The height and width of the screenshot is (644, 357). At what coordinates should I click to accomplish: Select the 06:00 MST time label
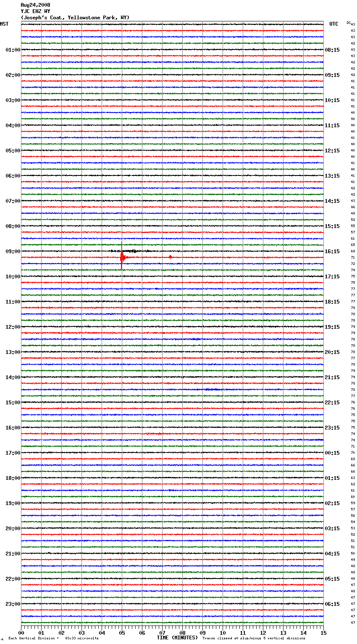pos(13,176)
